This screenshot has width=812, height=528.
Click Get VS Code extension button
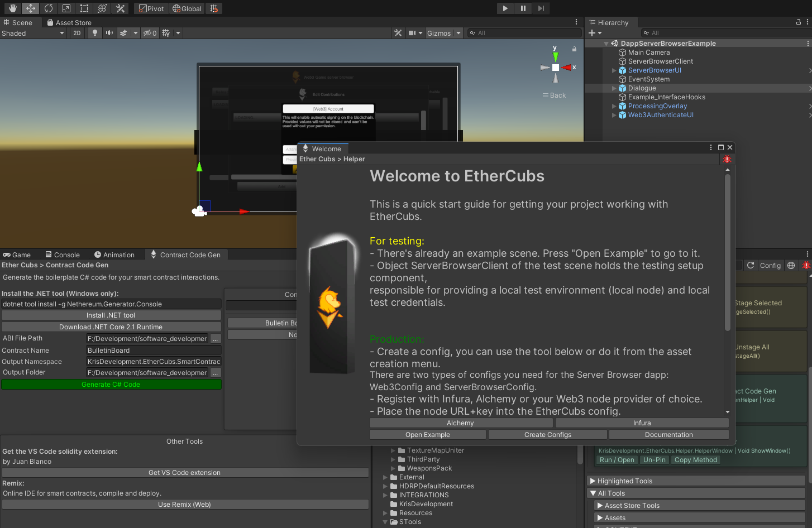point(184,473)
